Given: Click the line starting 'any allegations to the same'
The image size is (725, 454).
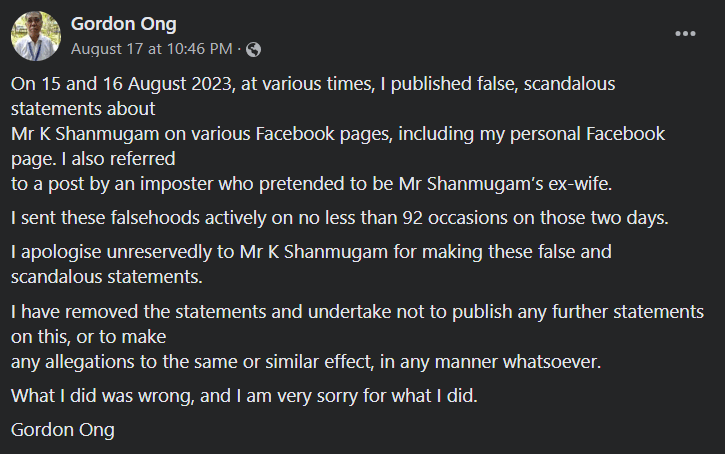Looking at the screenshot, I should 306,362.
